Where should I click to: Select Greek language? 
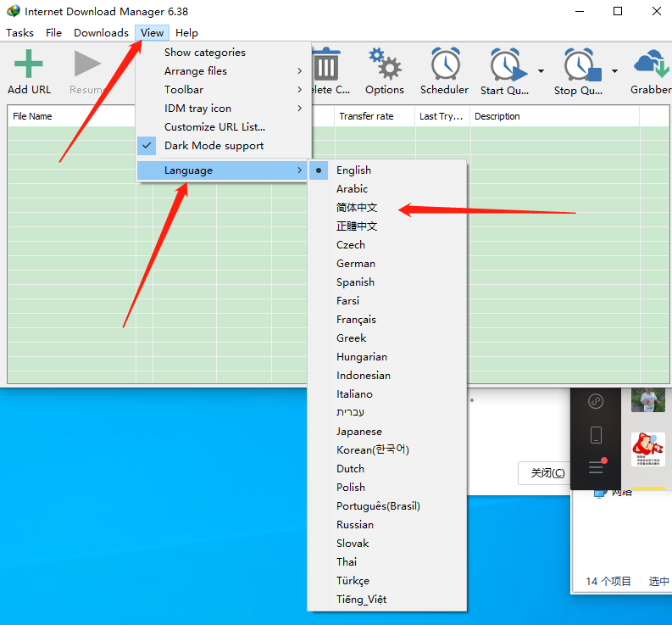(387, 338)
